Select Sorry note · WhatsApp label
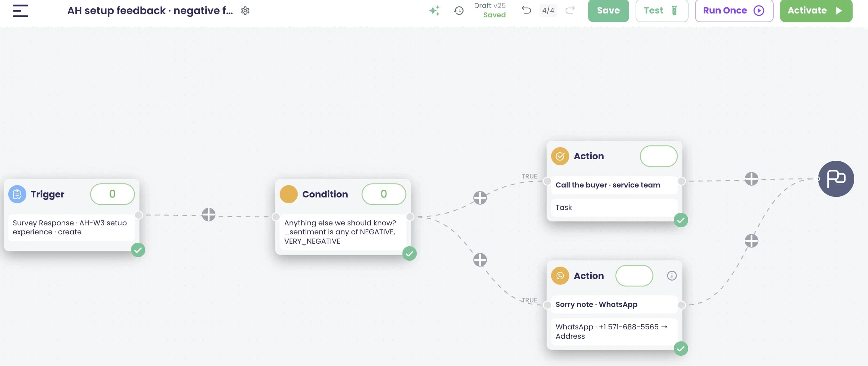The width and height of the screenshot is (868, 366). 596,305
